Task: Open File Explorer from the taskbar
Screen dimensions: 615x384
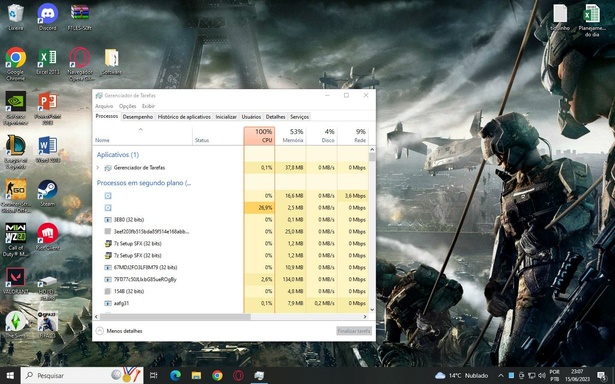Action: coord(196,375)
